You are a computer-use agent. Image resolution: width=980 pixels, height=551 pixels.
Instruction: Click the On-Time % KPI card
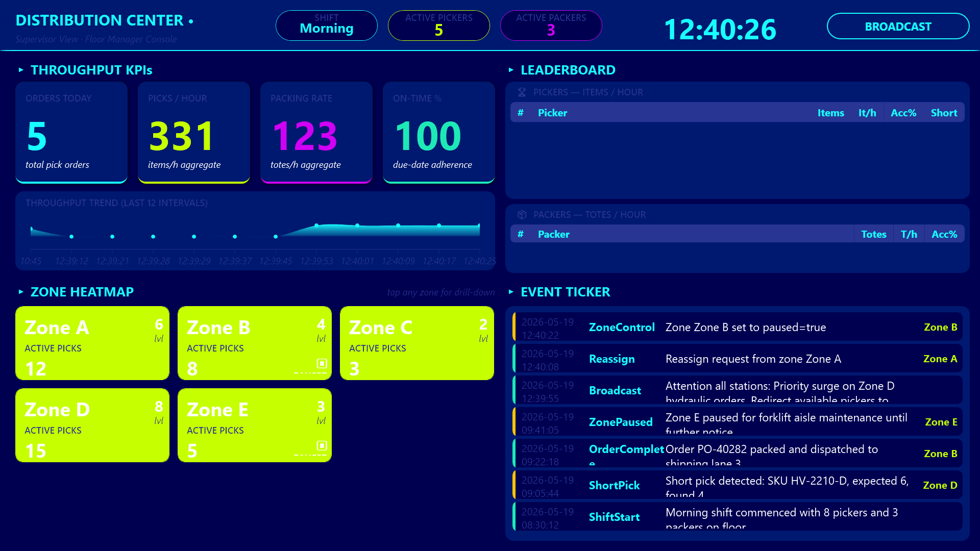[x=439, y=132]
